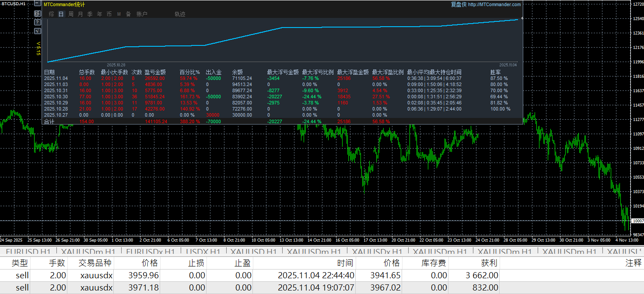Switch to the 周 weekly tab
This screenshot has height=294, width=644.
pos(71,14)
